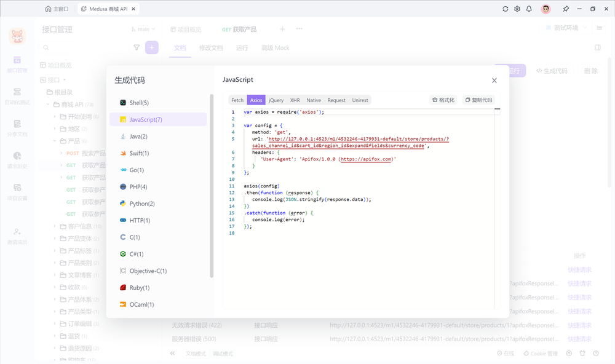This screenshot has height=364, width=615.
Task: Switch to the Fetch code tab
Action: point(237,100)
